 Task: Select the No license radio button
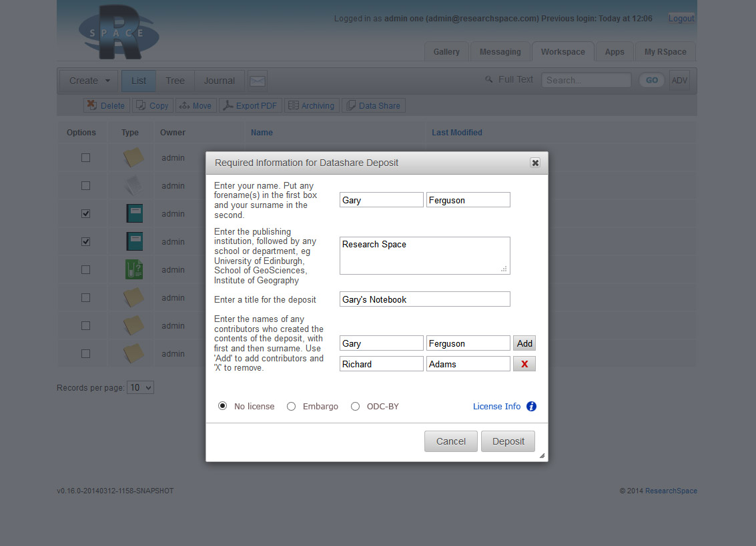(x=223, y=406)
